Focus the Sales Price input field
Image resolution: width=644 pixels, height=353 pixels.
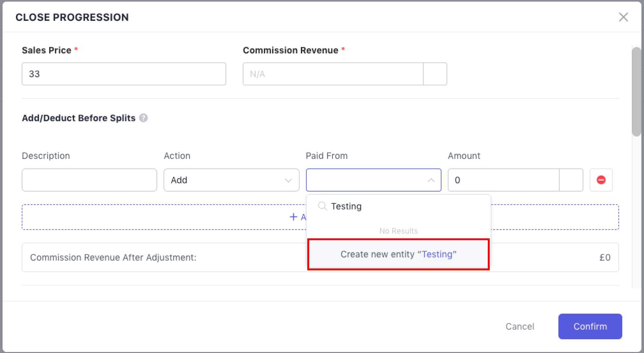coord(124,74)
